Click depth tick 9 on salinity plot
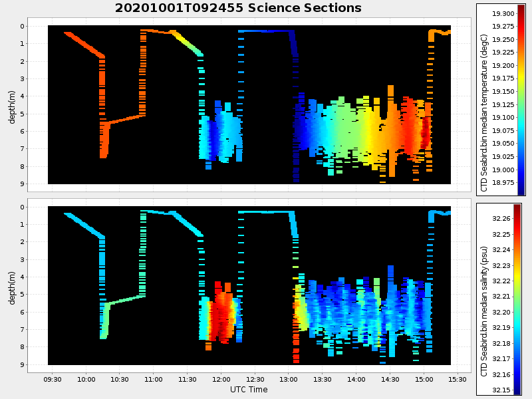This screenshot has height=399, width=532. [23, 364]
